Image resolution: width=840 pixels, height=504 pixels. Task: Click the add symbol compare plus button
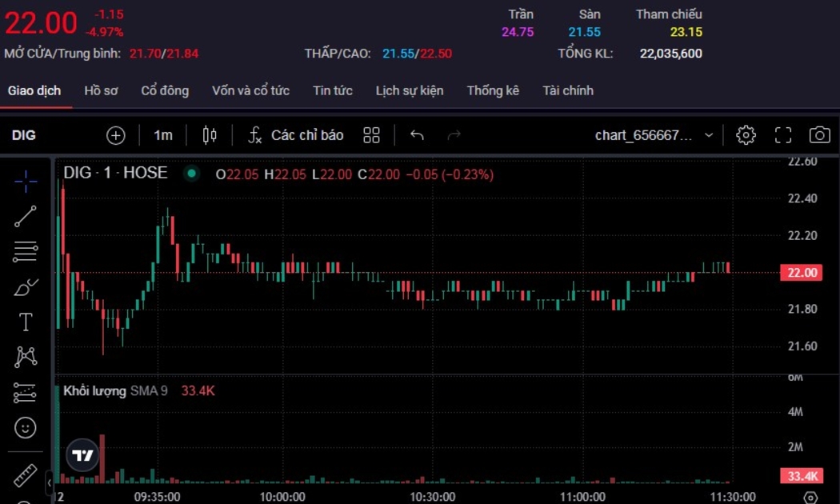[x=116, y=135]
